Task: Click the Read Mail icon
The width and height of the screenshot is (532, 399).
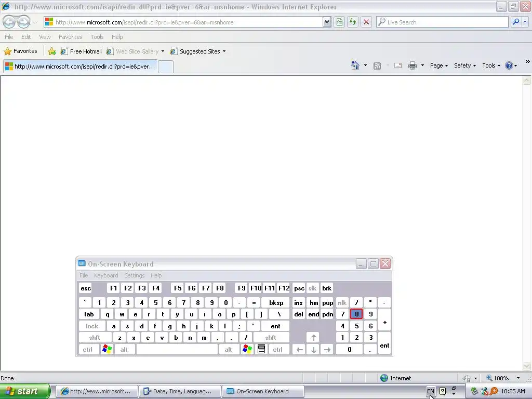Action: click(x=397, y=66)
